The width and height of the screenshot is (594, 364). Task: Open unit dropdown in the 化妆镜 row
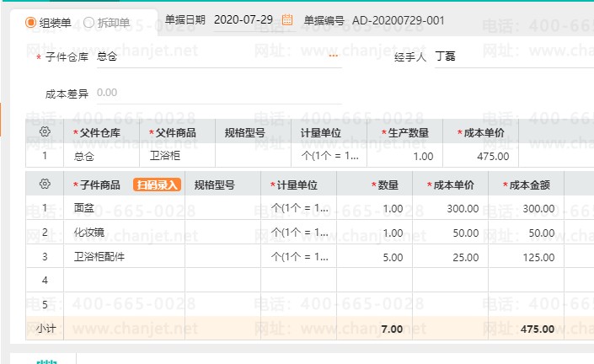(298, 233)
